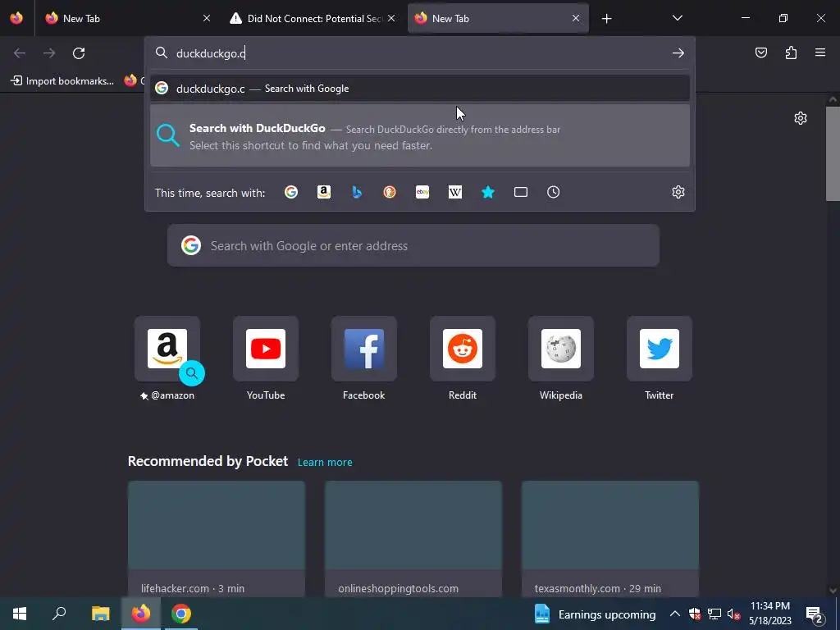Close the Did Not Connect tab
This screenshot has height=630, width=840.
[391, 18]
